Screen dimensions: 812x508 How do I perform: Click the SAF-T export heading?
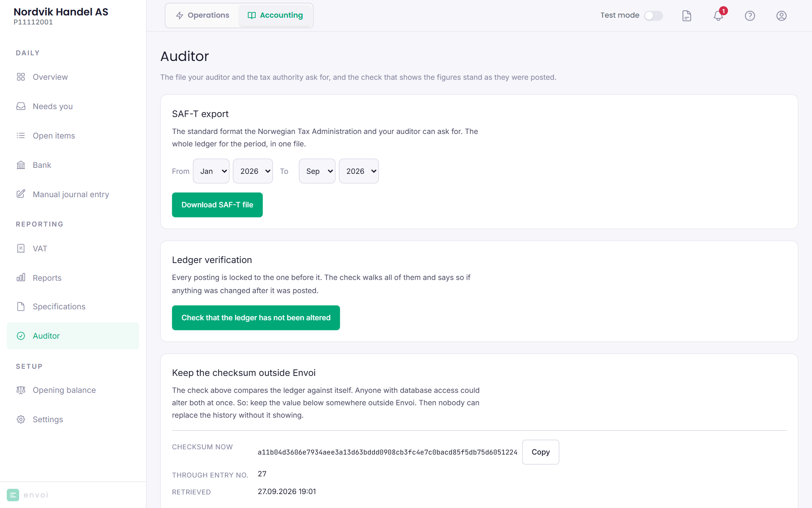(200, 114)
